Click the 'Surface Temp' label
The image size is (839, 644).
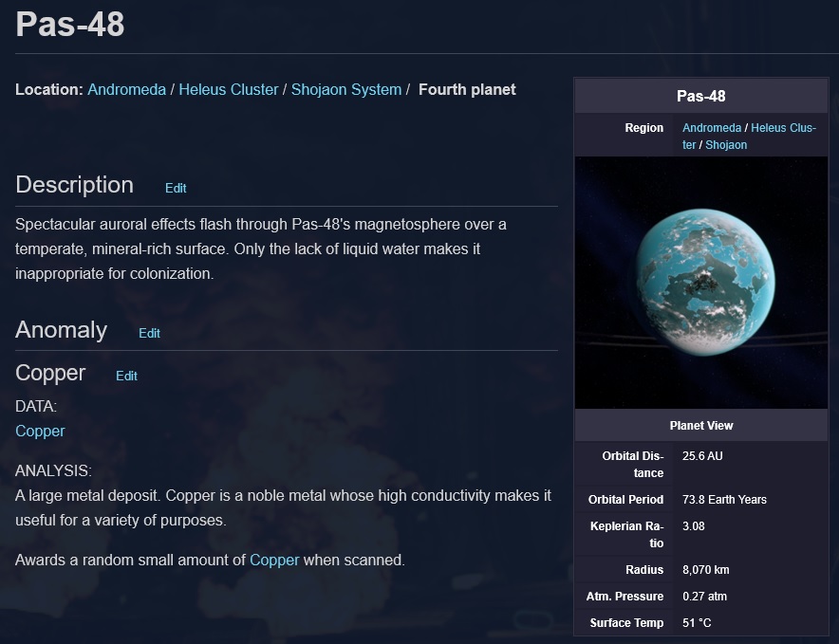[626, 623]
